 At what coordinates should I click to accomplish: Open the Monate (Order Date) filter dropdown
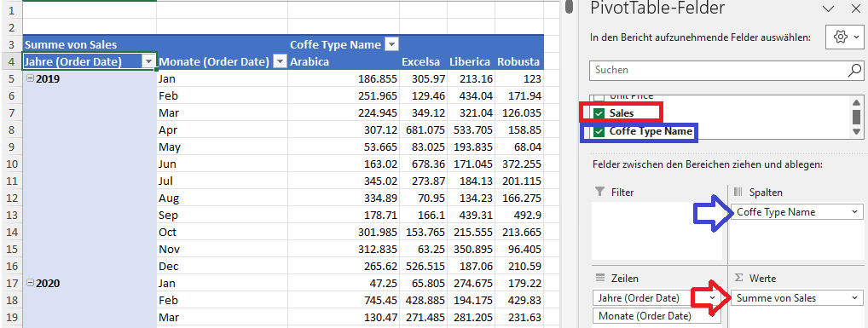pyautogui.click(x=281, y=62)
